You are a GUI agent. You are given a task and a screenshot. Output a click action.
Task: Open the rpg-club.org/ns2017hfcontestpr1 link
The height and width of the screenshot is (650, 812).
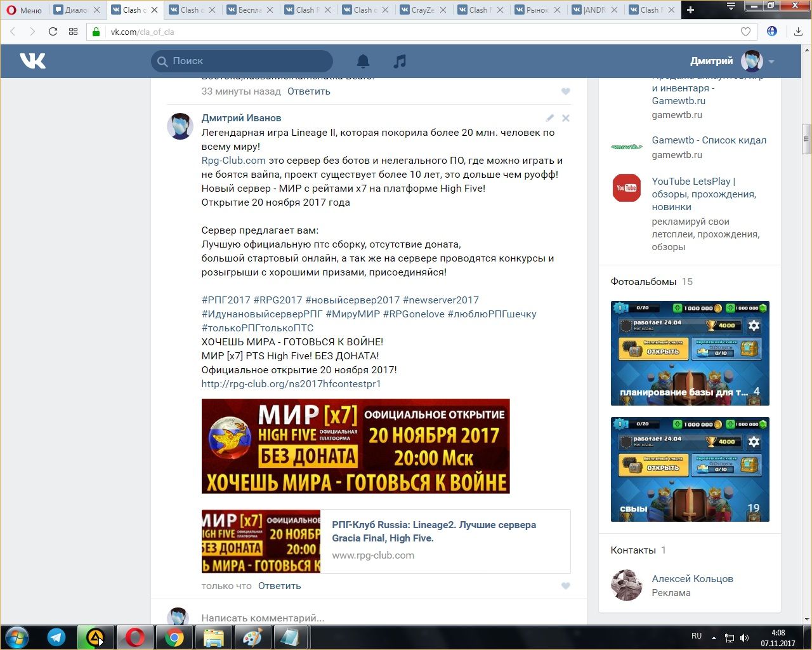click(291, 384)
